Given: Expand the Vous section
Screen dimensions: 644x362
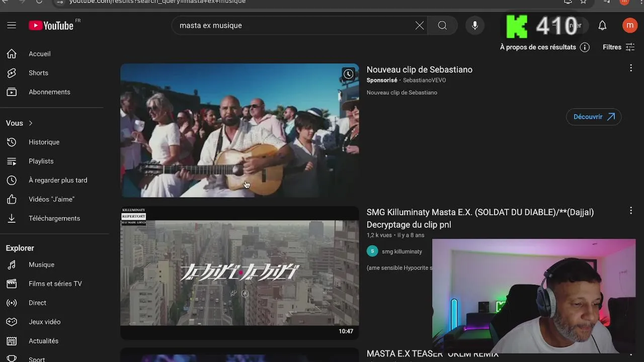Looking at the screenshot, I should pos(19,123).
